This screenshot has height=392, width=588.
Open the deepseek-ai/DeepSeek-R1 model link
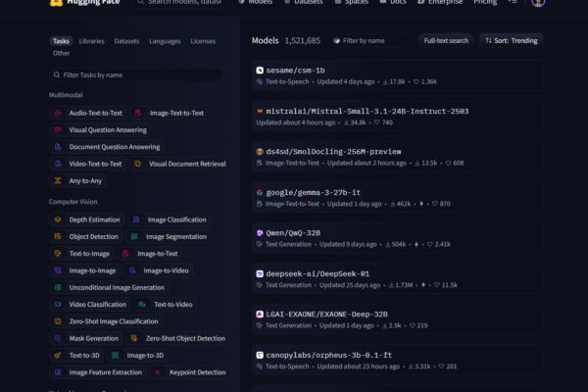click(317, 273)
